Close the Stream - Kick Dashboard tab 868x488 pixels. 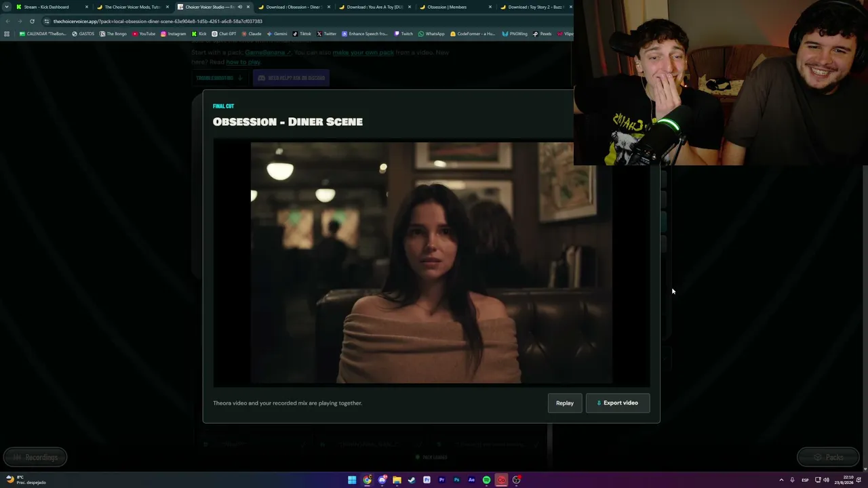click(x=87, y=7)
